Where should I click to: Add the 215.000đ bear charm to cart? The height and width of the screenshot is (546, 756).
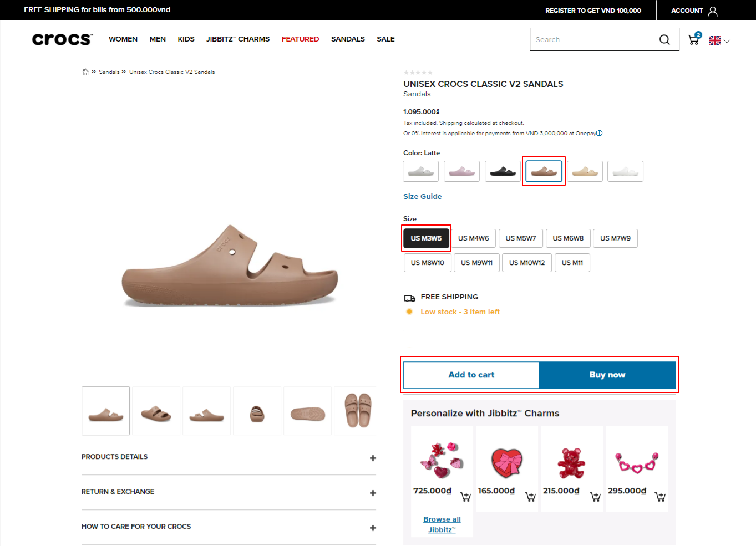[x=595, y=497]
